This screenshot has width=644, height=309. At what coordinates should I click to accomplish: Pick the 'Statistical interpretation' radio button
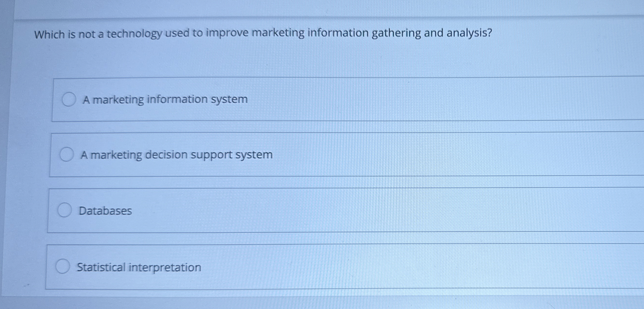click(62, 266)
